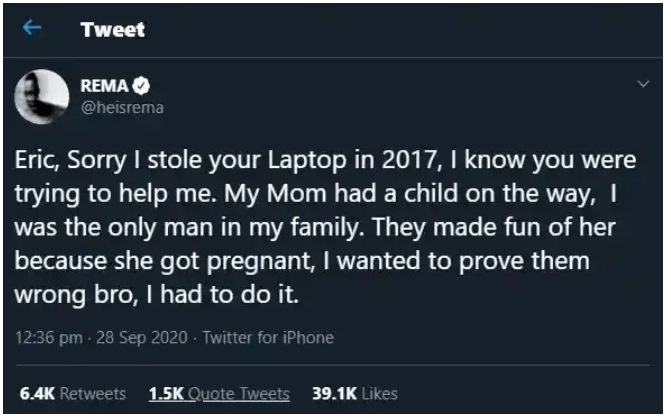Click the 28 Sep 2020 date
The height and width of the screenshot is (417, 671).
(x=142, y=338)
